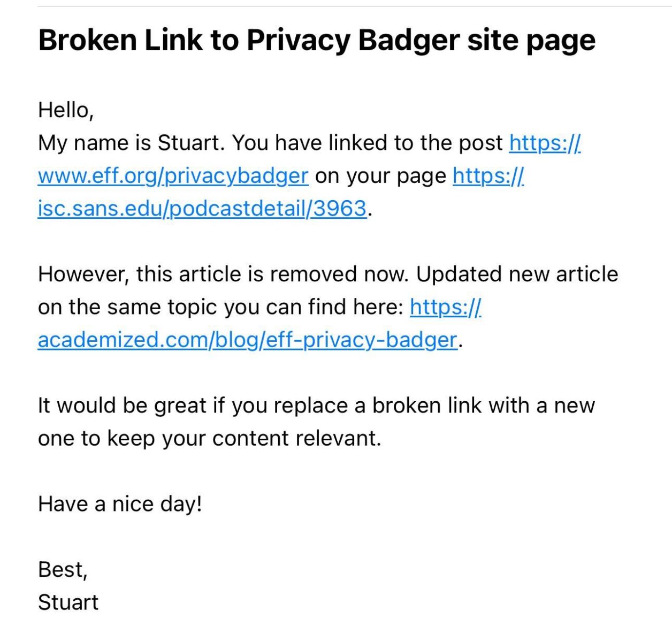Screen dimensions: 672x642
Task: Click "one to keep your content relevant." line
Action: click(209, 438)
